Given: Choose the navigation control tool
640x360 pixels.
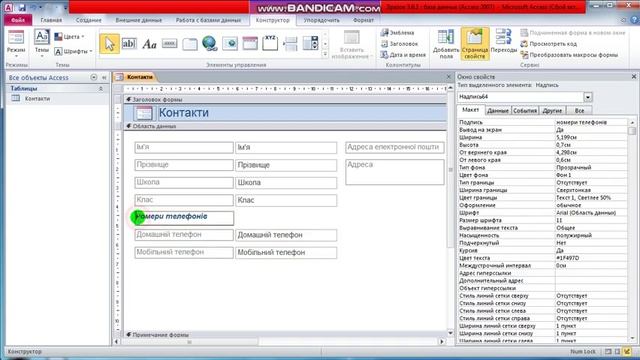Looking at the screenshot, I should [250, 44].
